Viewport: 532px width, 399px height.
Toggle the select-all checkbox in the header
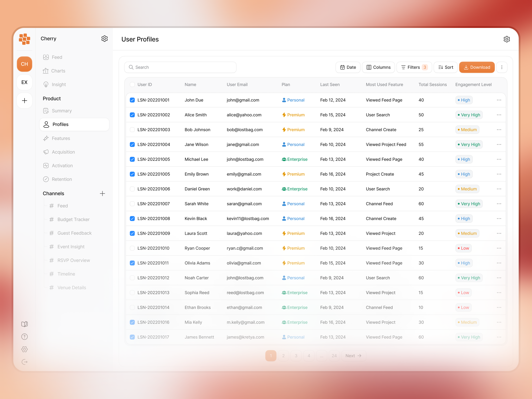tap(132, 84)
